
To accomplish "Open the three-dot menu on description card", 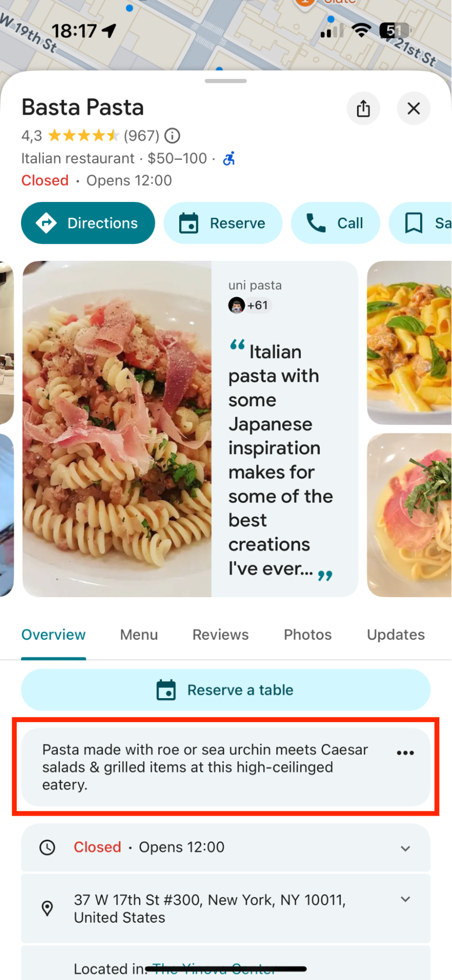I will (405, 753).
